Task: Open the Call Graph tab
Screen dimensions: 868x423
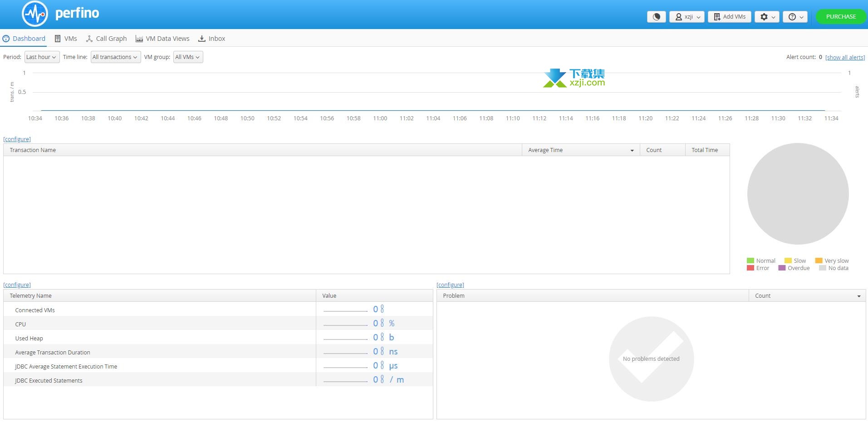Action: tap(107, 39)
